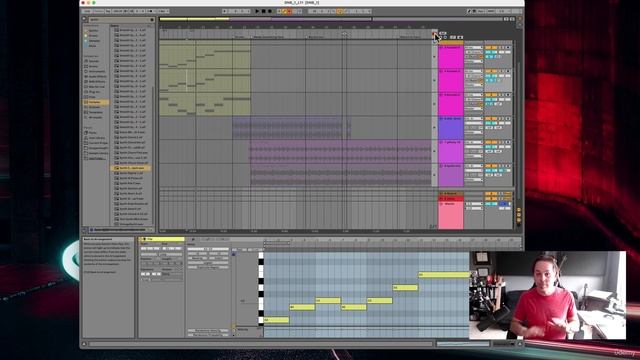The width and height of the screenshot is (640, 360).
Task: Select the lowest yellow note in piano roll
Action: (276, 320)
